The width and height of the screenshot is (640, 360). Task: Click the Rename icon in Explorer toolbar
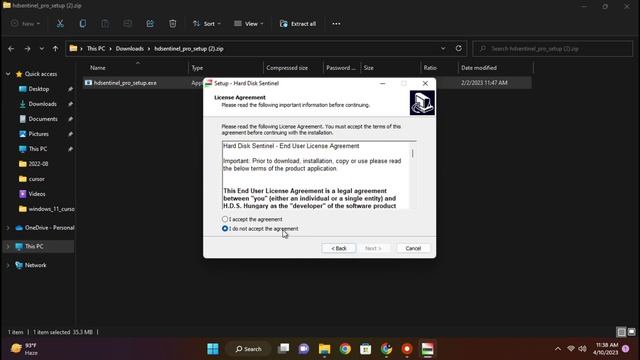[x=127, y=24]
